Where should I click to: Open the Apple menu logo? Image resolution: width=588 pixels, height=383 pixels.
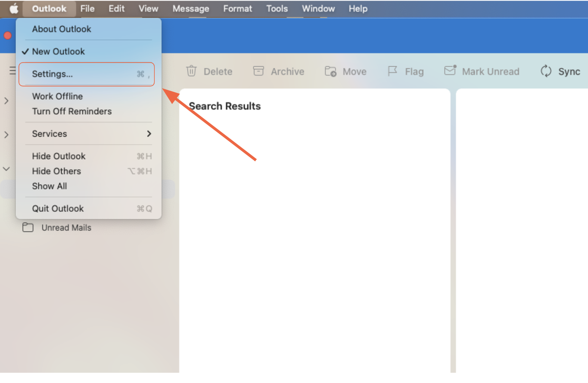[13, 9]
